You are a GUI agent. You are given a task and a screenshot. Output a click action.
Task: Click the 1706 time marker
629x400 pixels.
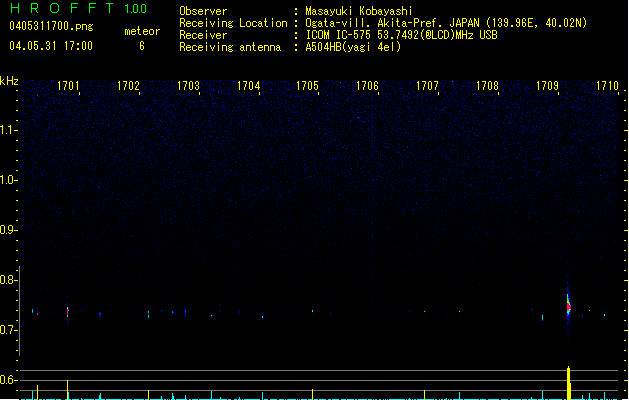[x=367, y=86]
